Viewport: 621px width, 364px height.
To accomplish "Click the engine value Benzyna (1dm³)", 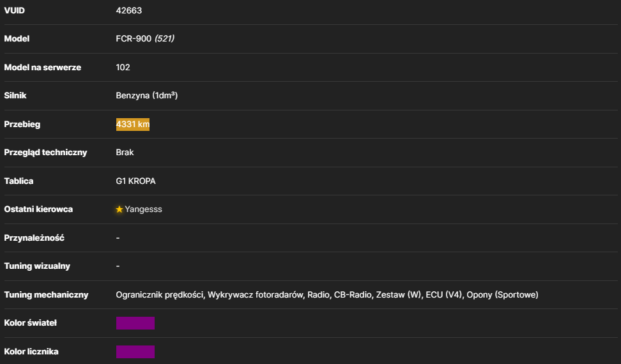I will (147, 95).
